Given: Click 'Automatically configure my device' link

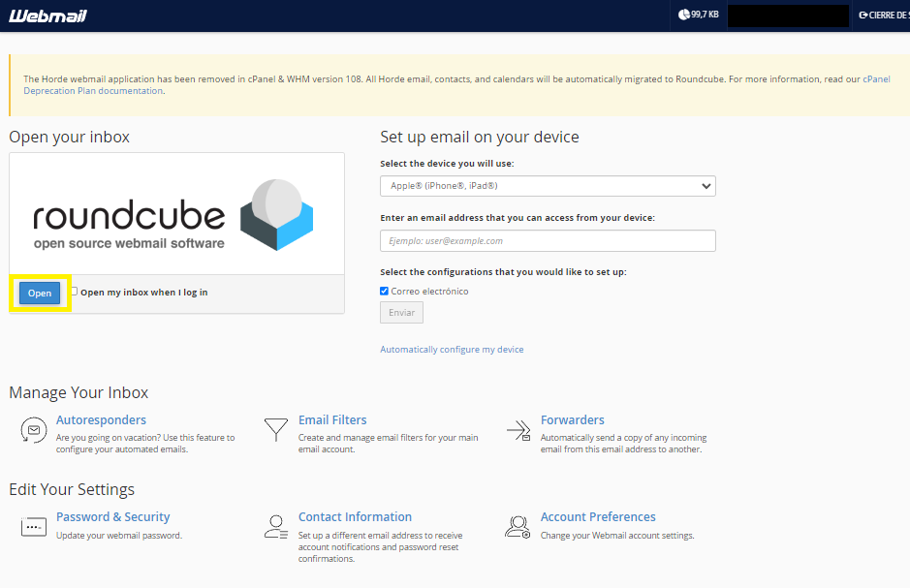Looking at the screenshot, I should point(452,350).
